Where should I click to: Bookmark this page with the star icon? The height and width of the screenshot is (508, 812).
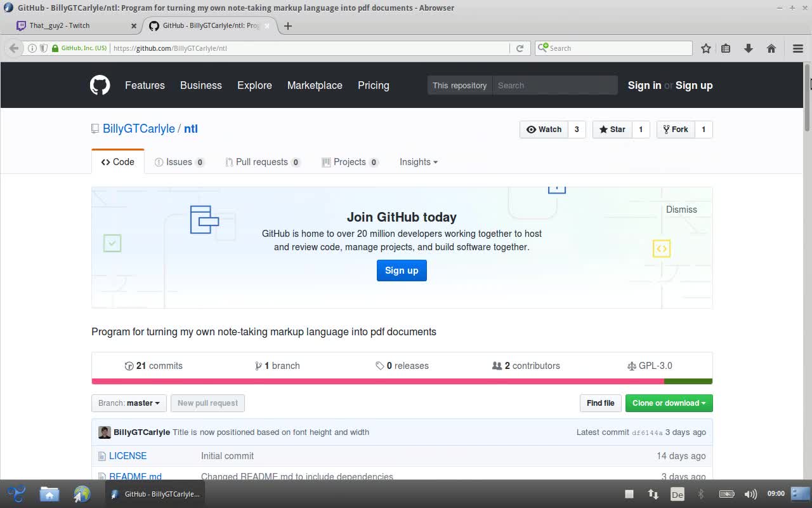(705, 48)
